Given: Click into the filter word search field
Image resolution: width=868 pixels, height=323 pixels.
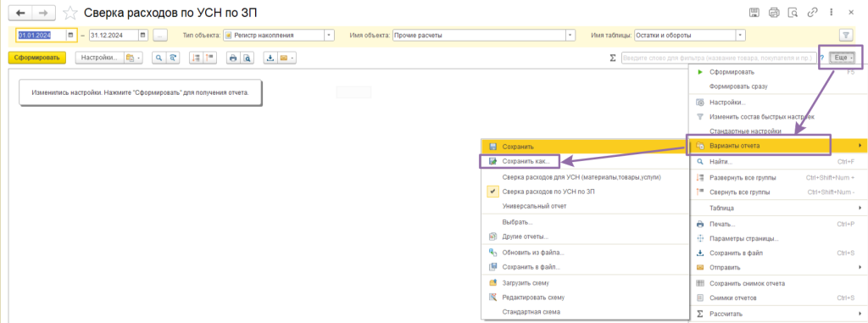Looking at the screenshot, I should tap(719, 58).
